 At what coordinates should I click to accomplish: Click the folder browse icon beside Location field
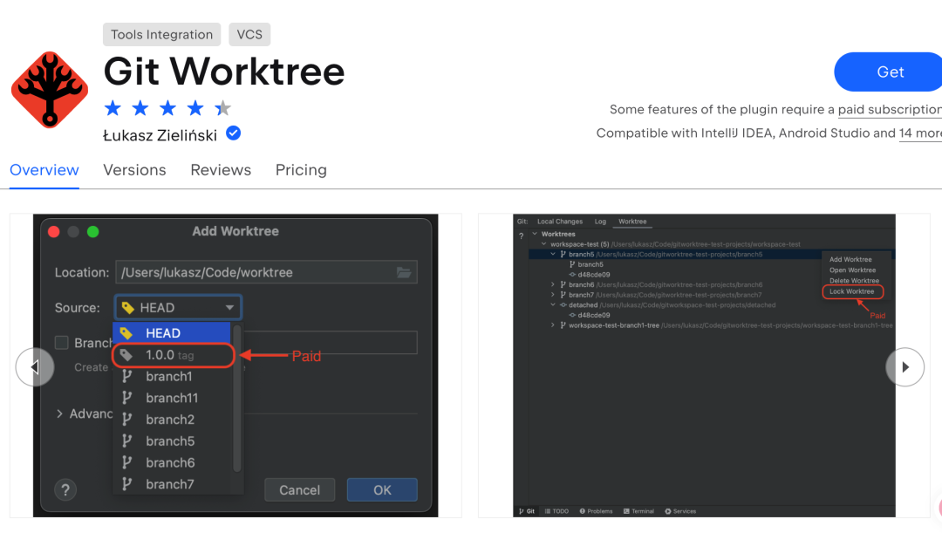coord(403,272)
